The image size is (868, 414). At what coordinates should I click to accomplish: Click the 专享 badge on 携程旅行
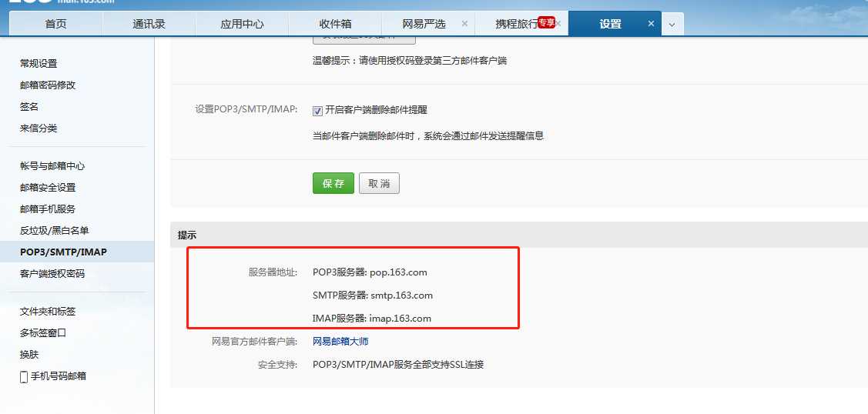546,22
